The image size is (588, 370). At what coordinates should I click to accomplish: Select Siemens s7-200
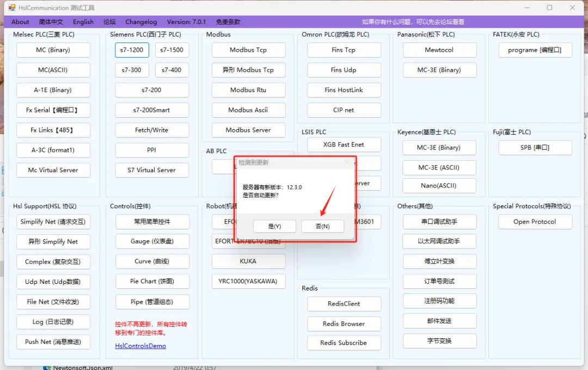tap(152, 90)
